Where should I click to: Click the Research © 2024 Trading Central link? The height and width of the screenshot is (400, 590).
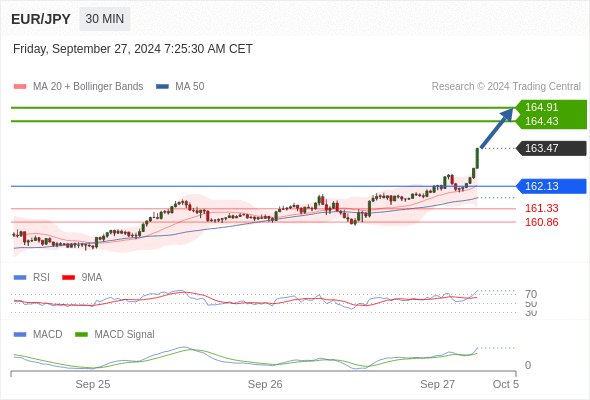pyautogui.click(x=506, y=87)
